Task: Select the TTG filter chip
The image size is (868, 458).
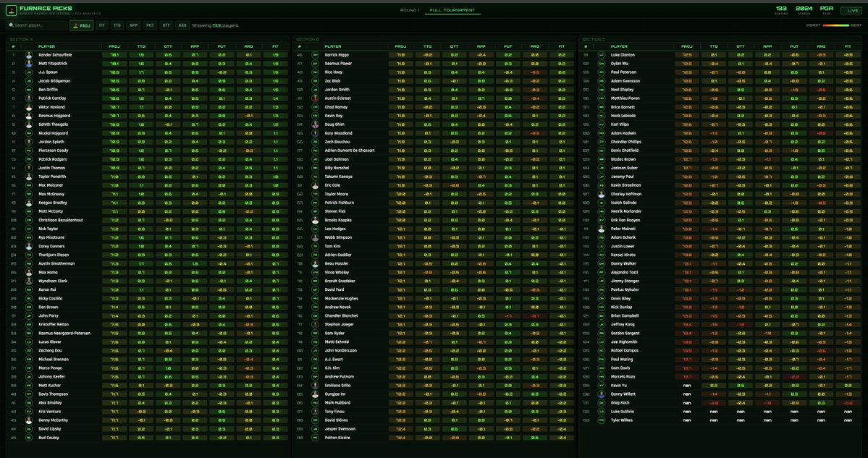Action: pos(117,25)
